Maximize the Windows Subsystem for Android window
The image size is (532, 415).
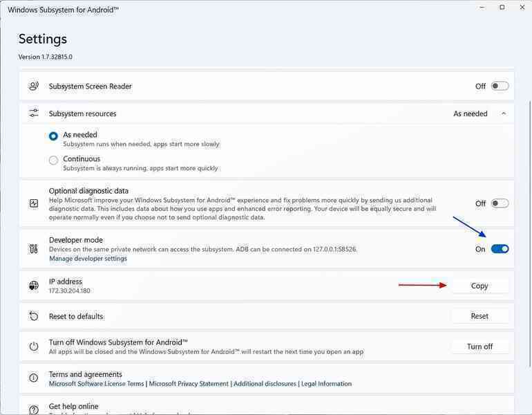click(x=502, y=8)
